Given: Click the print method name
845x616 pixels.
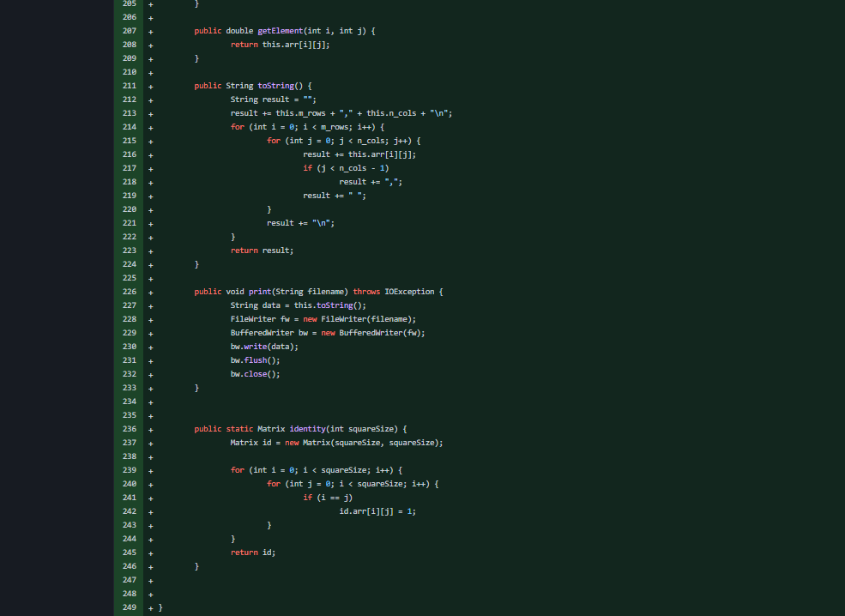Looking at the screenshot, I should click(260, 292).
